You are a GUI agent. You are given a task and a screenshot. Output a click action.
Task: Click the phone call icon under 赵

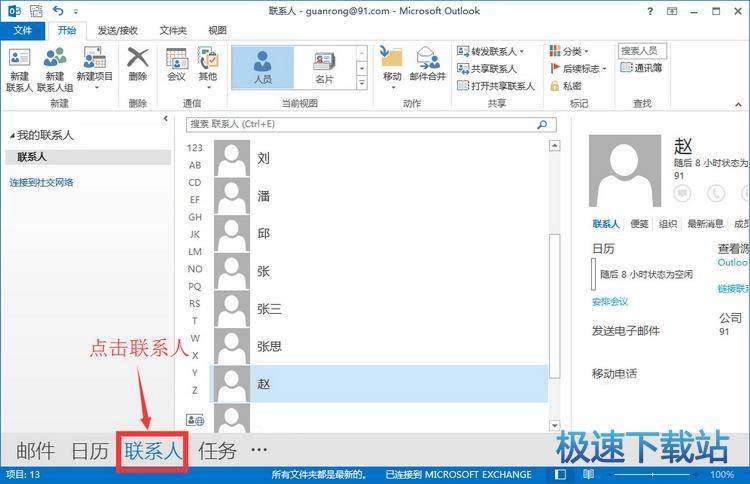716,193
